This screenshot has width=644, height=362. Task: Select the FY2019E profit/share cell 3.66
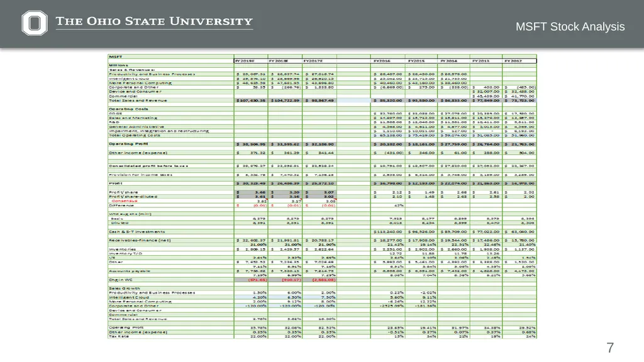coord(250,192)
